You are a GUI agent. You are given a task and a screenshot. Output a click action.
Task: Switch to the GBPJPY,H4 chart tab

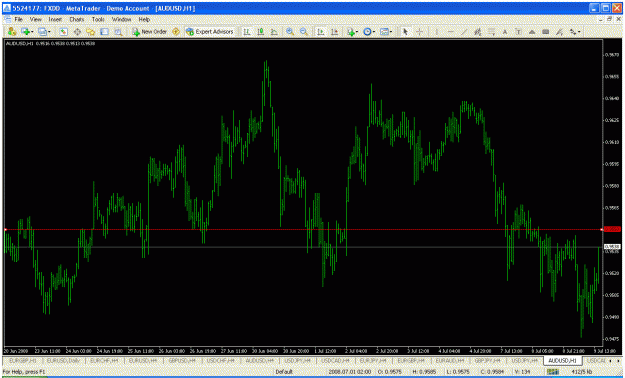coord(487,360)
